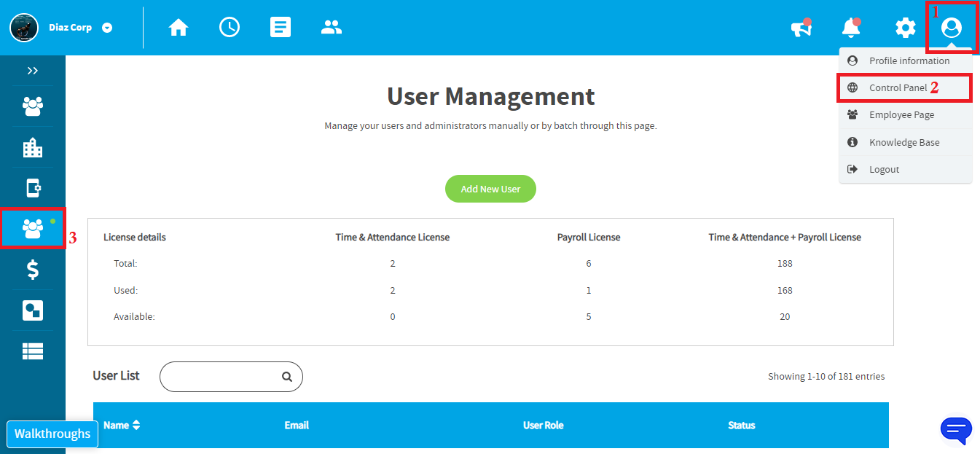Click the Email column header
Viewport: 980px width, 454px height.
click(297, 426)
